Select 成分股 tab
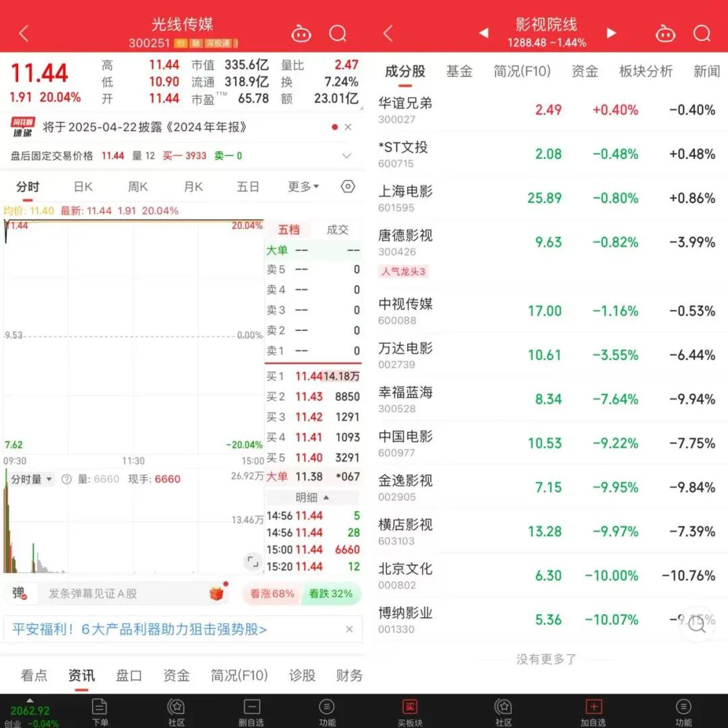Screen dimensions: 728x728 pyautogui.click(x=405, y=71)
